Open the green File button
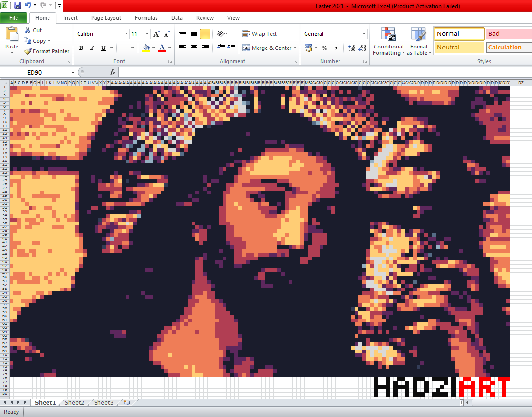Screen dimensions: 532x417 pyautogui.click(x=14, y=18)
